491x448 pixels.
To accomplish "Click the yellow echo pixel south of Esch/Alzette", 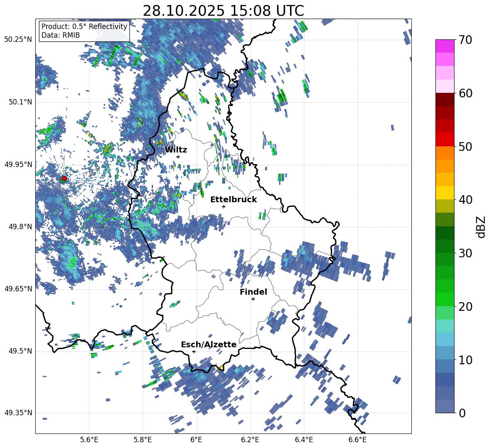I will point(221,368).
